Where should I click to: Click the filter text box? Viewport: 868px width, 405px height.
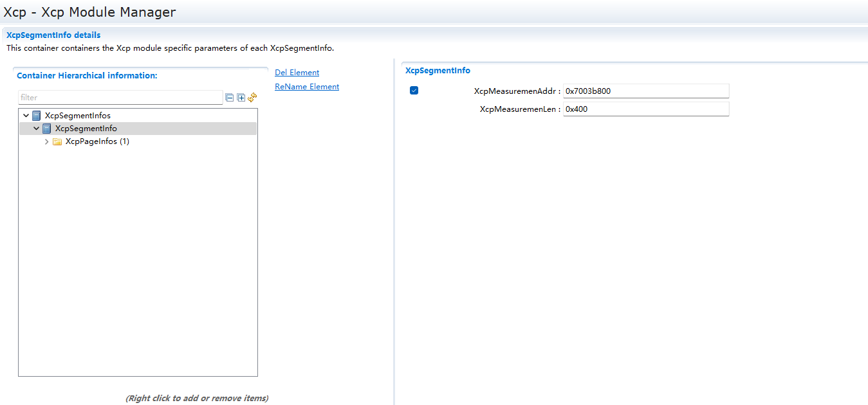click(x=120, y=98)
